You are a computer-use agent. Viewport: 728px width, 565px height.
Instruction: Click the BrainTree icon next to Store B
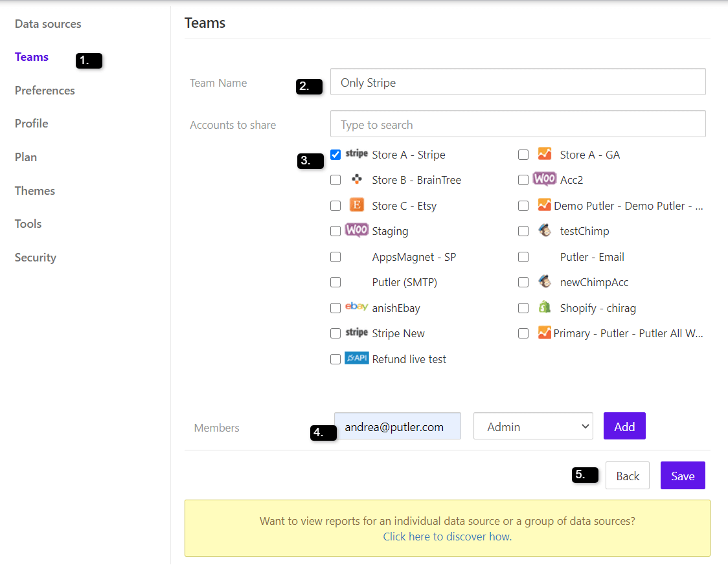(357, 179)
